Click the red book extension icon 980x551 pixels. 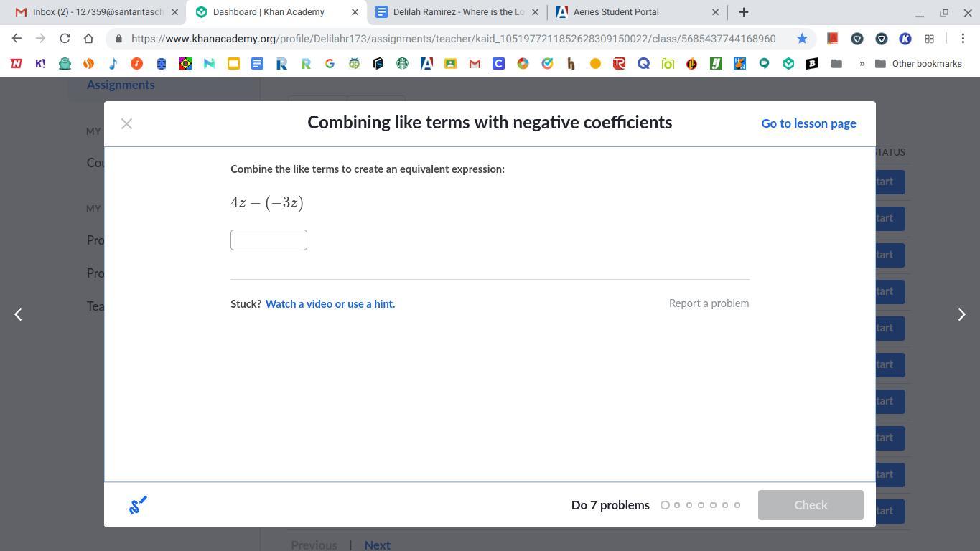click(x=833, y=39)
